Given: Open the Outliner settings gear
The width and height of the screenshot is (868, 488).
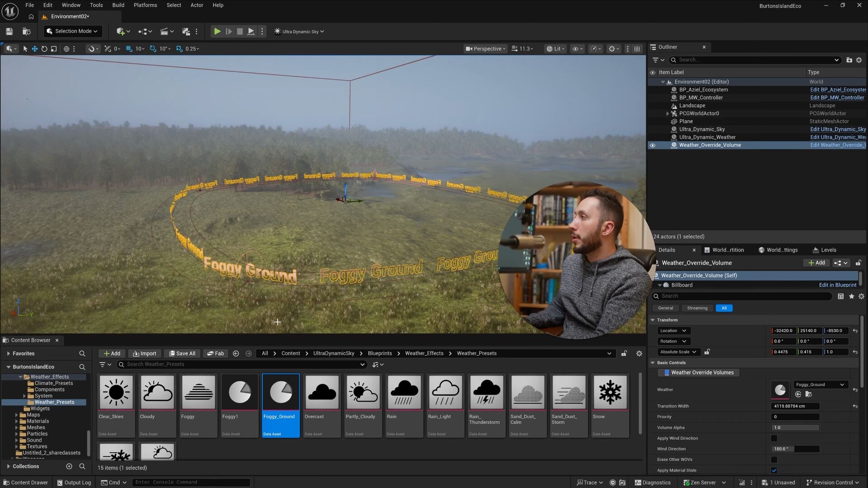Looking at the screenshot, I should click(859, 60).
